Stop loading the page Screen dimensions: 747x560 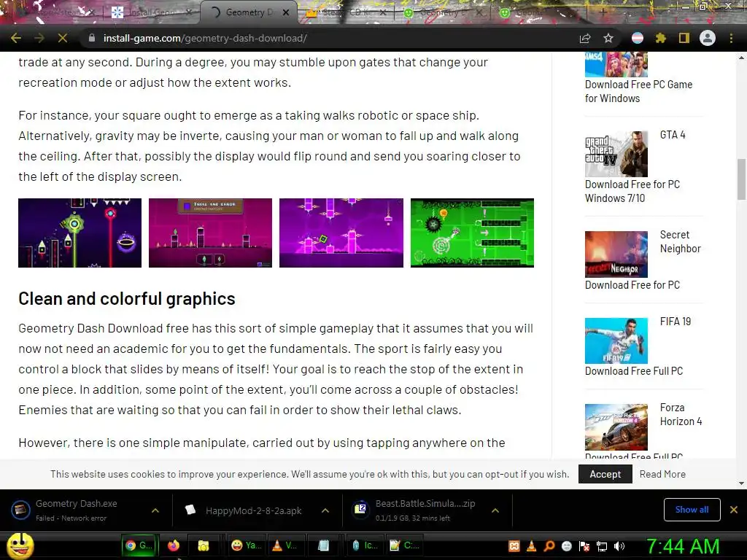click(x=63, y=38)
